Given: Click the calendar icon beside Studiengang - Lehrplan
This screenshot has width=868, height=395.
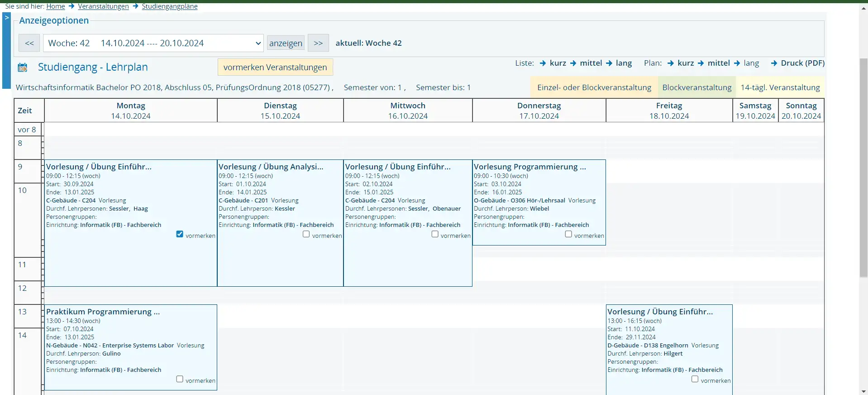Looking at the screenshot, I should coord(22,67).
